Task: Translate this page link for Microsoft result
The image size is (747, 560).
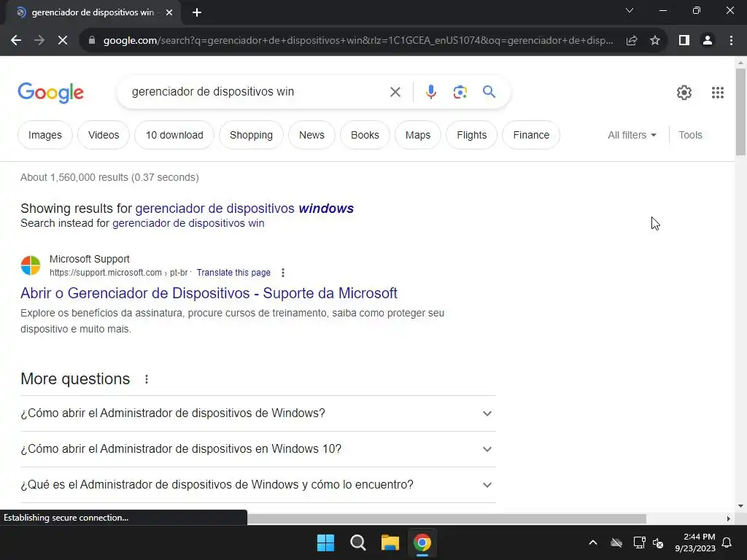Action: coord(233,273)
